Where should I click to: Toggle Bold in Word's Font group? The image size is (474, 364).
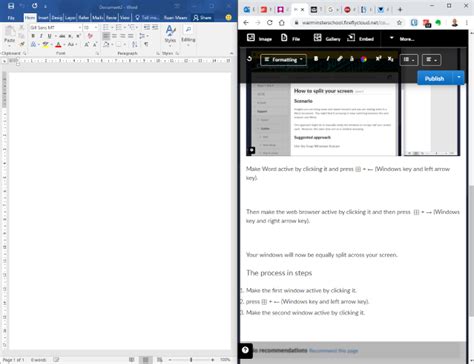pyautogui.click(x=33, y=36)
